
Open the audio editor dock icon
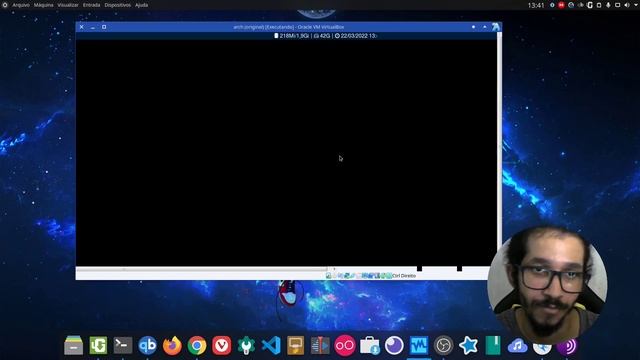320,345
